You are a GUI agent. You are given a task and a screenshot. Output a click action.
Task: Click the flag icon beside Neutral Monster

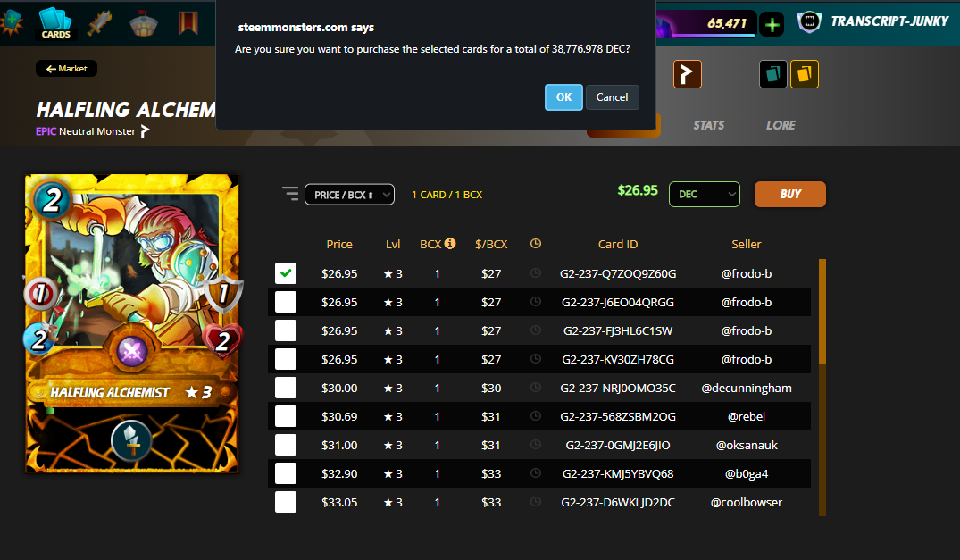pos(145,131)
